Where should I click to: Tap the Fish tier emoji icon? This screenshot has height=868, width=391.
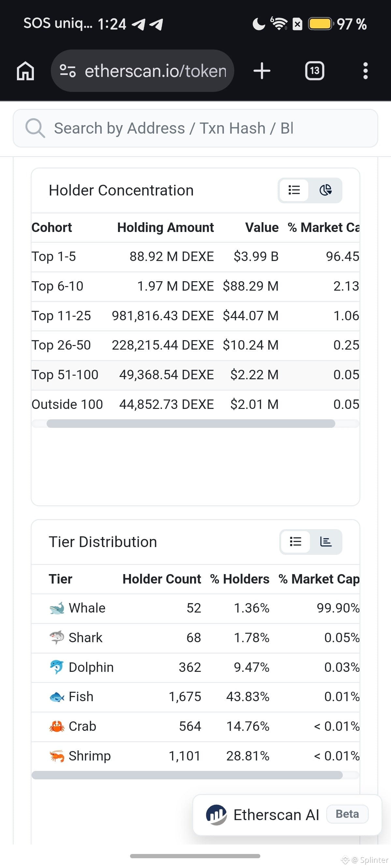pos(57,697)
